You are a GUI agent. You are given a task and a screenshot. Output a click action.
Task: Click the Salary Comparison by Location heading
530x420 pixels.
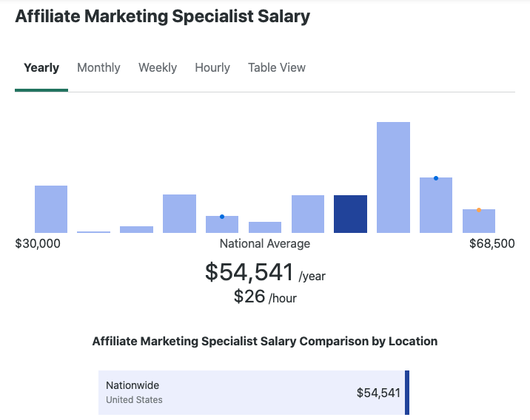(x=265, y=342)
